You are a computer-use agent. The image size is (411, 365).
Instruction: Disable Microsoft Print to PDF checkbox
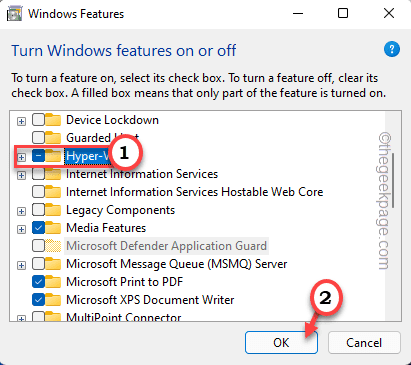click(38, 282)
